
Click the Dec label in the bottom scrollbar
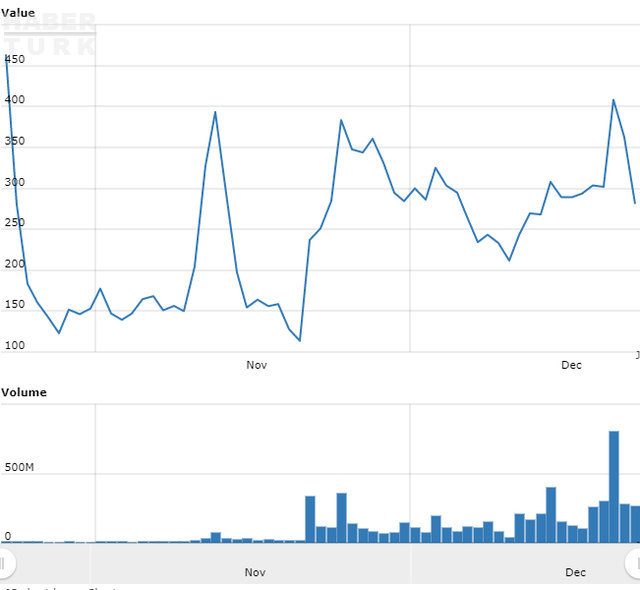(575, 573)
